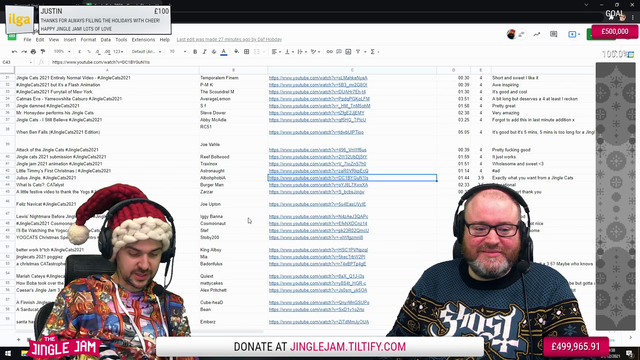This screenshot has height=360, width=640.
Task: Open the YouTube link for King Albsy
Action: (318, 250)
